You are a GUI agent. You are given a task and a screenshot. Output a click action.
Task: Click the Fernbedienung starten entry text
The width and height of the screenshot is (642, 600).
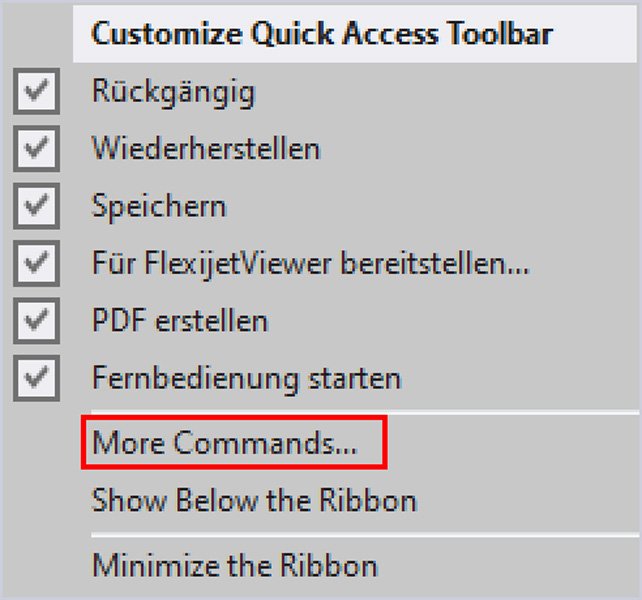coord(246,380)
